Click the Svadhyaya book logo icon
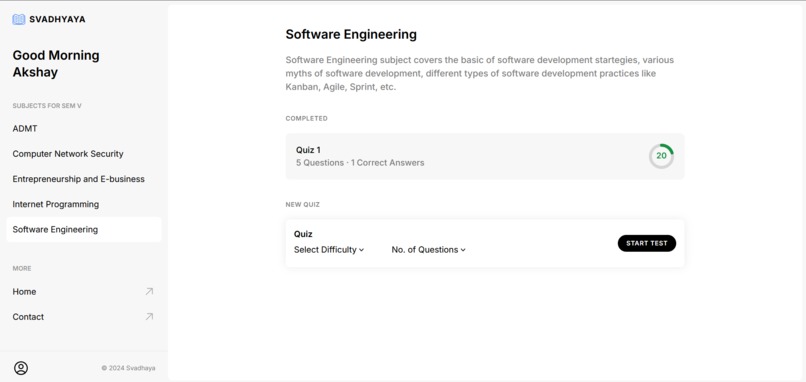Viewport: 806px width, 382px height. tap(19, 20)
